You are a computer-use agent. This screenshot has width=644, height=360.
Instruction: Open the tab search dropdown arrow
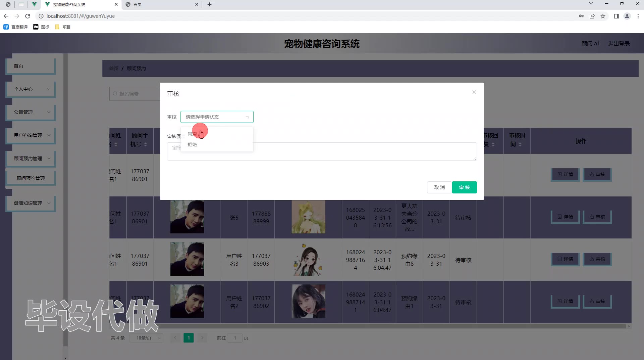591,4
